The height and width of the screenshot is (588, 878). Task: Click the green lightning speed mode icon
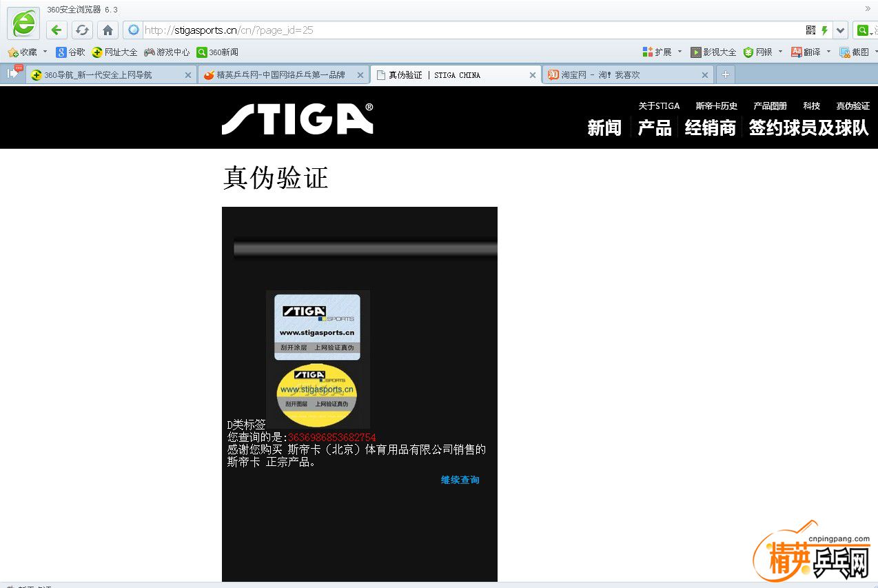click(x=824, y=30)
